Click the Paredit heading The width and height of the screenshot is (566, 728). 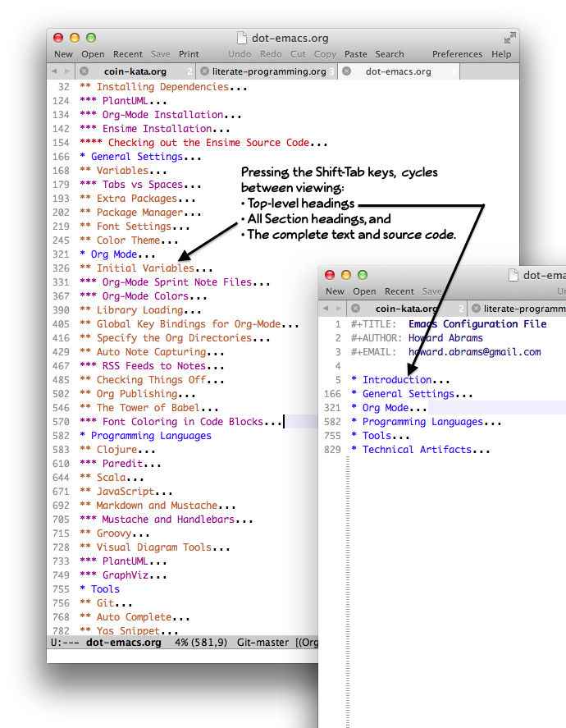pos(120,464)
